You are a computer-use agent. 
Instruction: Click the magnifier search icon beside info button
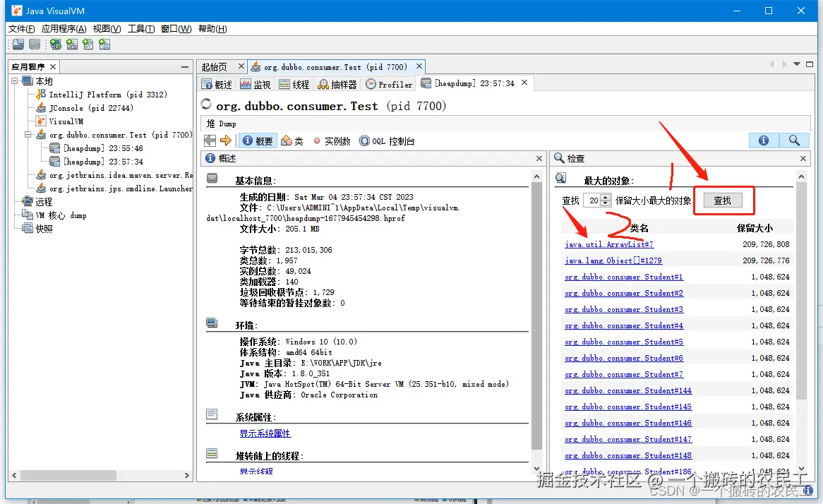click(794, 140)
